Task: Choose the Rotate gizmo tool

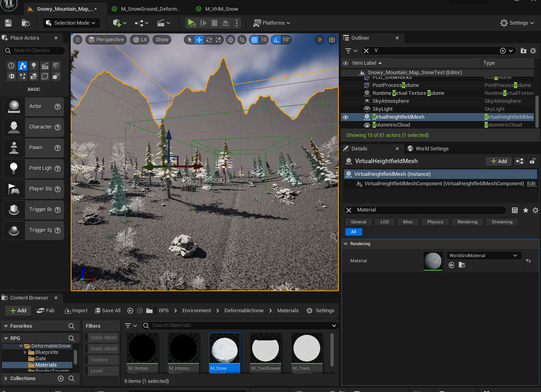Action: tap(209, 40)
